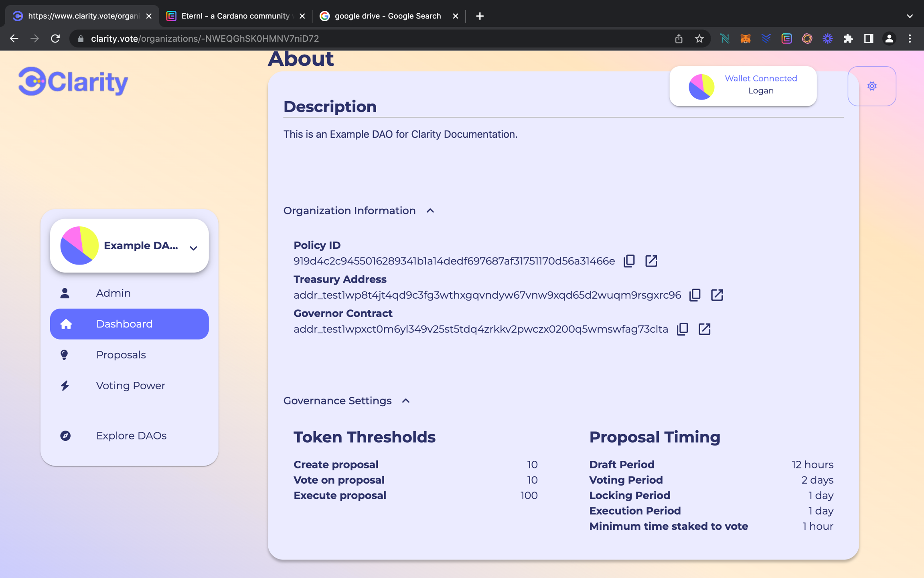924x578 pixels.
Task: Click the MetaMask fox extension icon
Action: click(x=745, y=39)
